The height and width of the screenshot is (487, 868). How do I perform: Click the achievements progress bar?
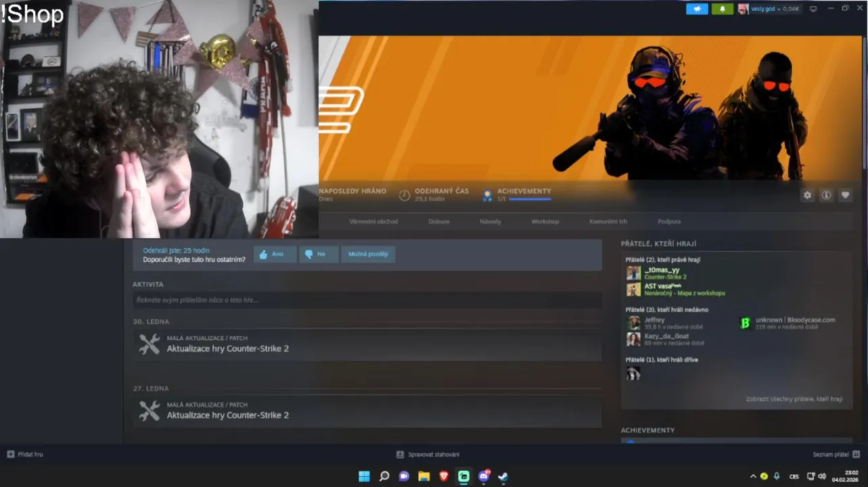[x=530, y=199]
